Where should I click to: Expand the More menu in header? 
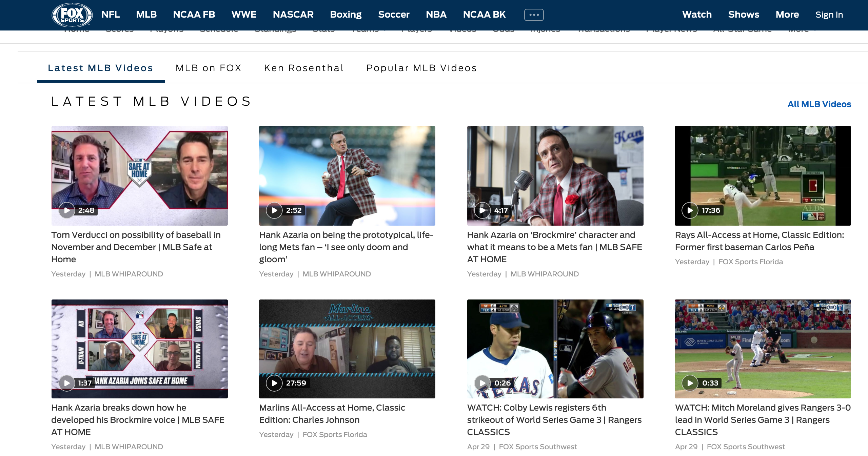(x=787, y=15)
